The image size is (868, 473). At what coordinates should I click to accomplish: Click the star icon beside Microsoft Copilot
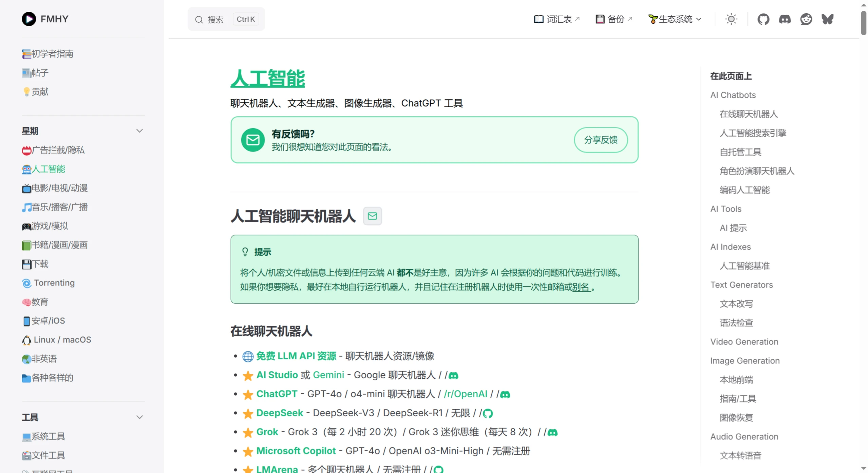click(248, 452)
